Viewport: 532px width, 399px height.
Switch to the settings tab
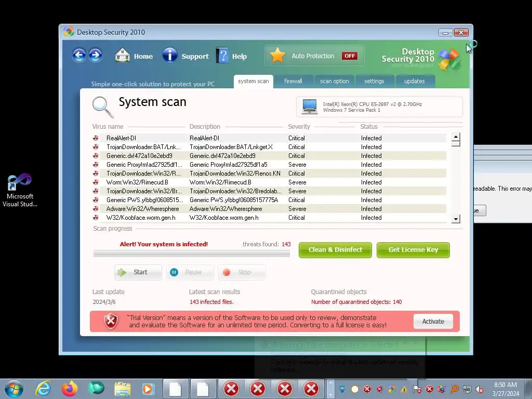coord(374,82)
